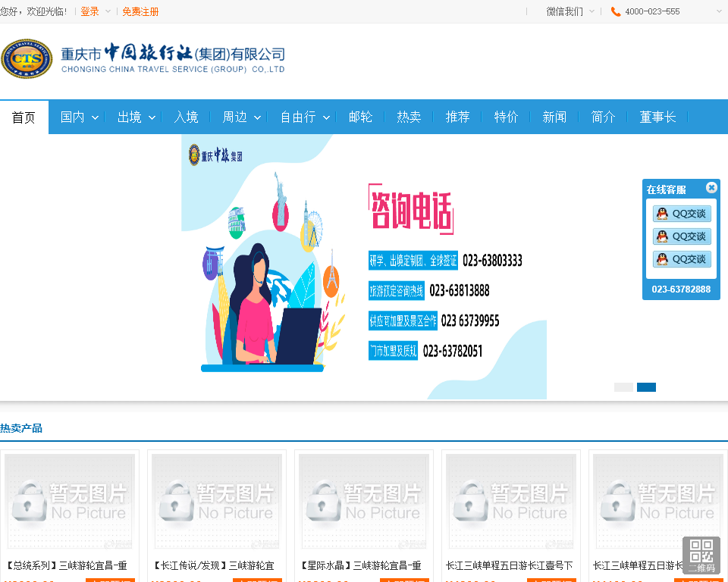Expand the 自由行 menu chevron
The image size is (728, 582).
click(x=326, y=118)
